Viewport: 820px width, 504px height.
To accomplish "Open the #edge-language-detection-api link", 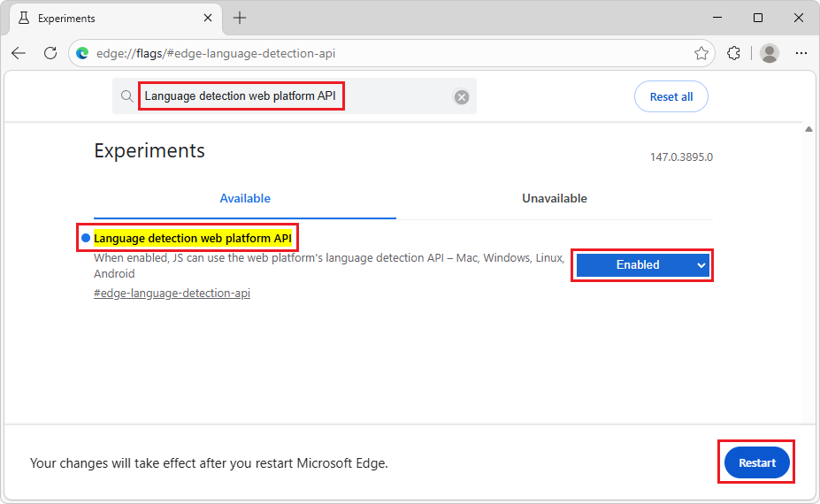I will pos(172,294).
